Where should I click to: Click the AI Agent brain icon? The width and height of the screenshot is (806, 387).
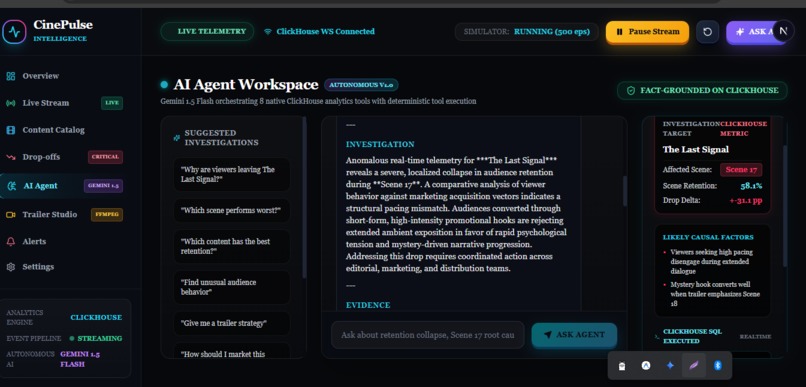point(11,186)
